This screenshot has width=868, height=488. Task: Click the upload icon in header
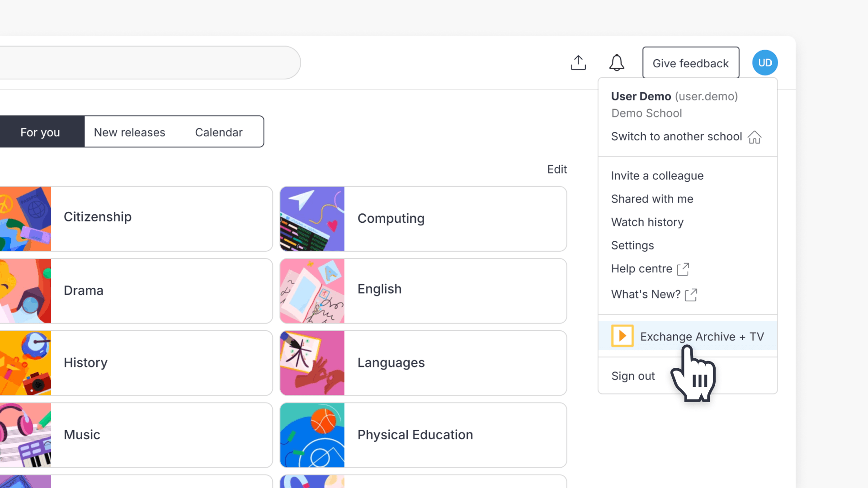coord(578,63)
